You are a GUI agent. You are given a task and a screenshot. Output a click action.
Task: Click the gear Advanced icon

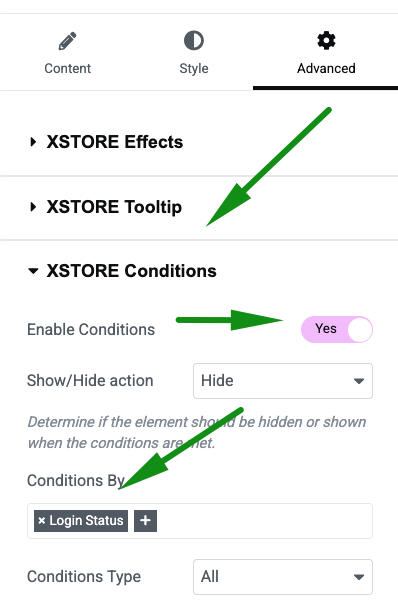(x=326, y=40)
